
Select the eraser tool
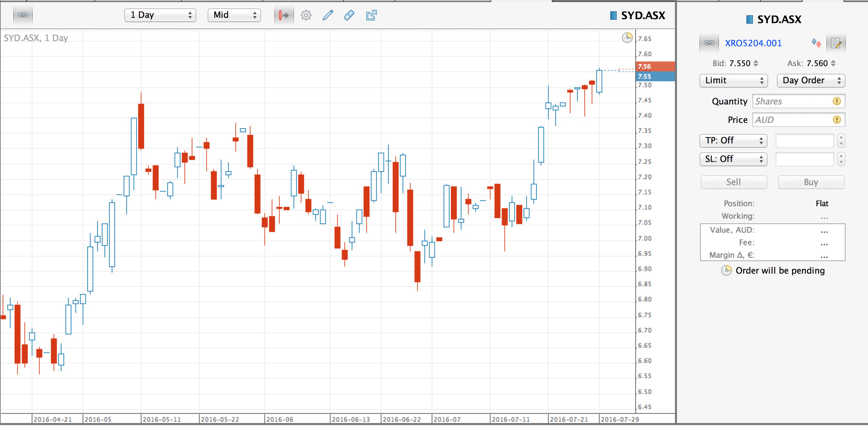[349, 15]
